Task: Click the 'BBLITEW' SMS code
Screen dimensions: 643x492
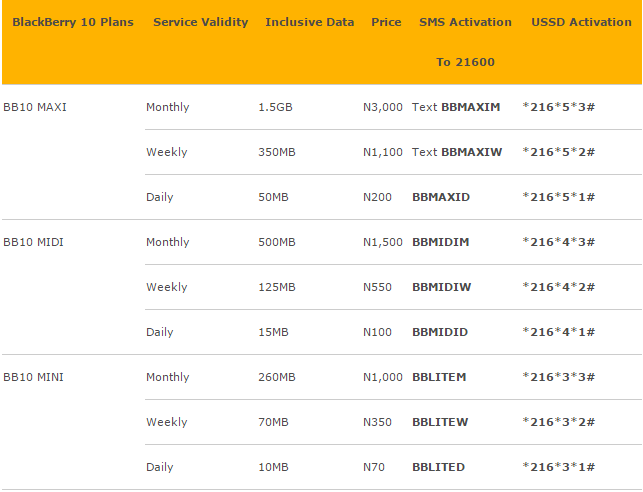Action: (x=440, y=422)
